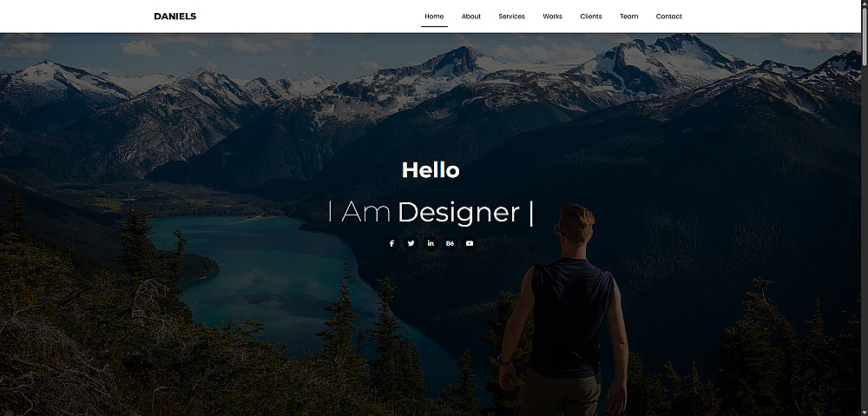Open the Services nav link
Image resolution: width=868 pixels, height=416 pixels.
click(x=511, y=17)
